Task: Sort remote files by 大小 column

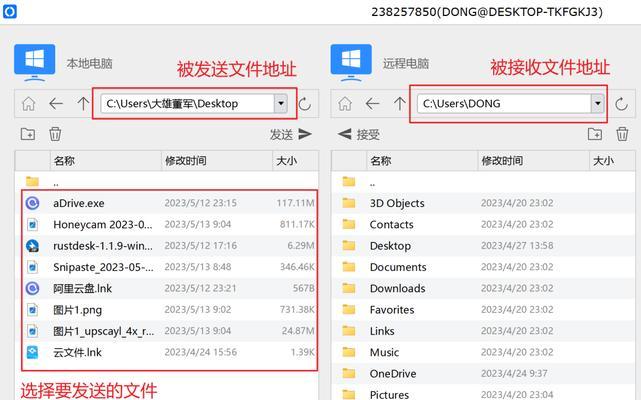Action: point(612,161)
